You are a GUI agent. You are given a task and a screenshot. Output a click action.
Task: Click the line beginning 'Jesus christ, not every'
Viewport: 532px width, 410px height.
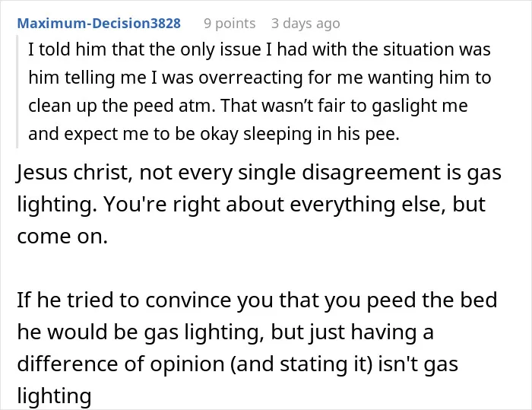point(259,173)
